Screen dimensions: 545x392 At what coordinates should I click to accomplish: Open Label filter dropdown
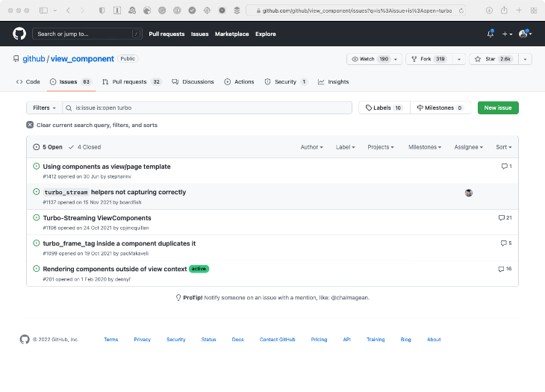tap(345, 147)
